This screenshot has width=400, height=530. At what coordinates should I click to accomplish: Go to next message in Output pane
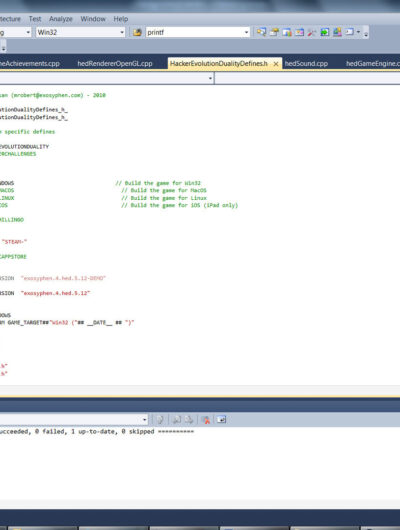(189, 420)
